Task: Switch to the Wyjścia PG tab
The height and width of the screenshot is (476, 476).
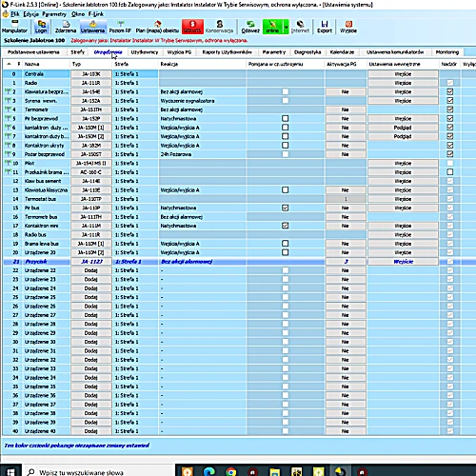Action: pyautogui.click(x=179, y=52)
